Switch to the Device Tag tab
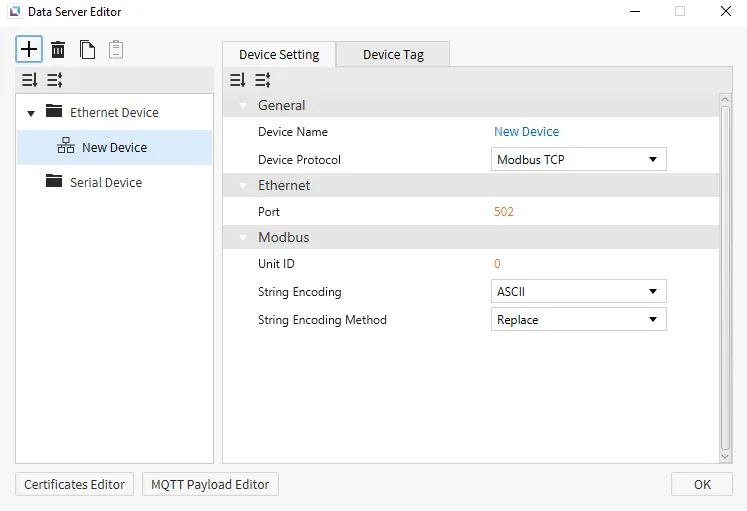 (393, 54)
